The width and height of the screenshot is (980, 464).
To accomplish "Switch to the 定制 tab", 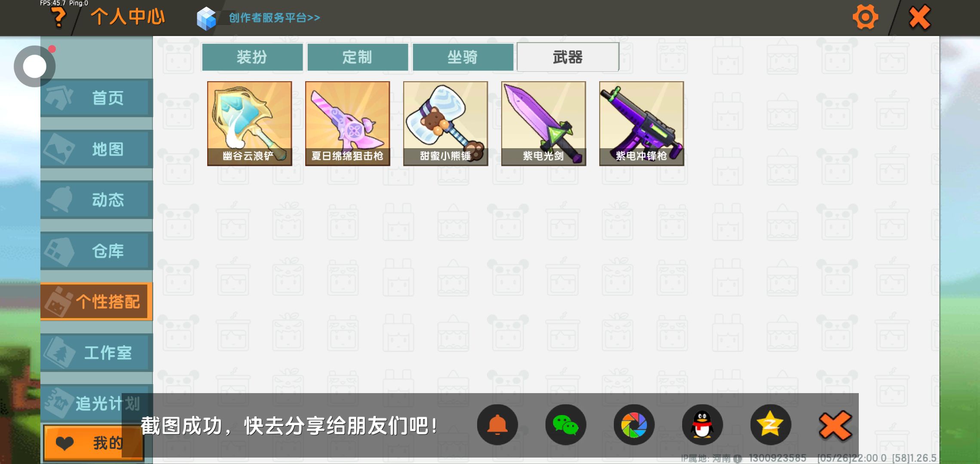I will click(x=358, y=57).
